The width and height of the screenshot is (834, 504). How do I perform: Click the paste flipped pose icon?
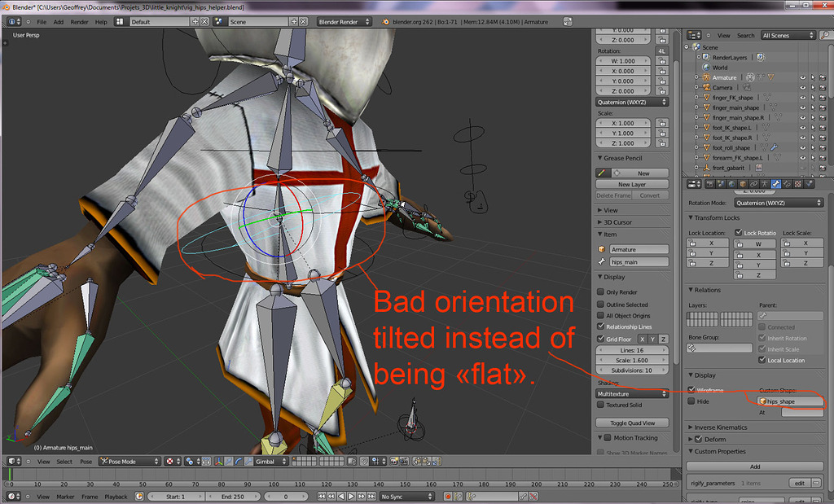(437, 461)
